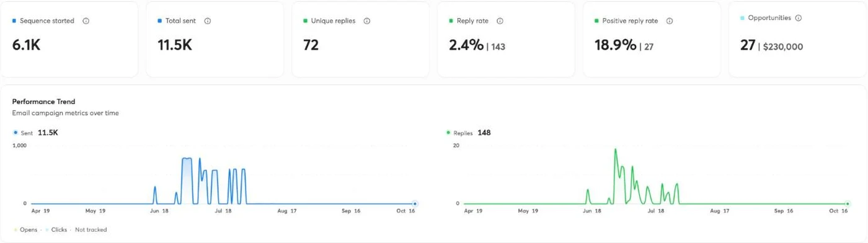
Task: Toggle the Sent series legend dot
Action: 15,133
